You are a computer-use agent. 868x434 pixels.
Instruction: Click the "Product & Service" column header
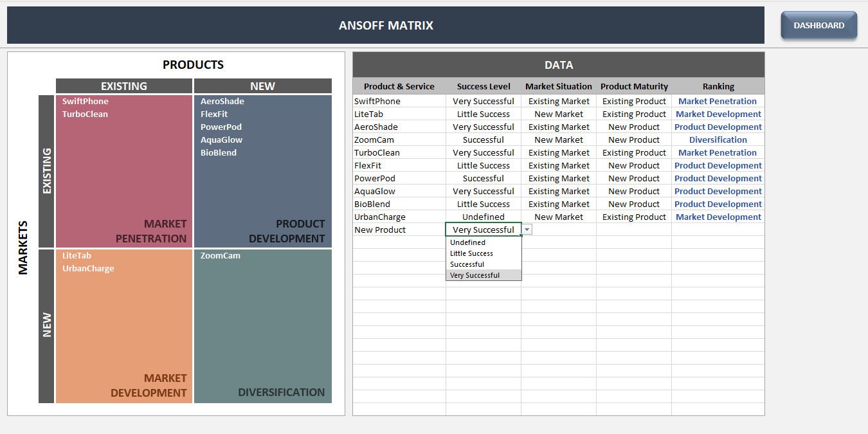pyautogui.click(x=399, y=86)
